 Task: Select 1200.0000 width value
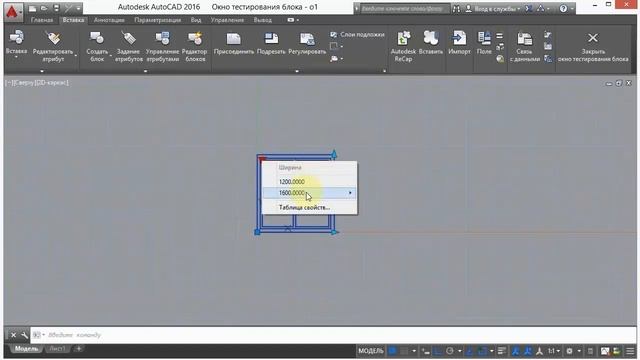(309, 182)
